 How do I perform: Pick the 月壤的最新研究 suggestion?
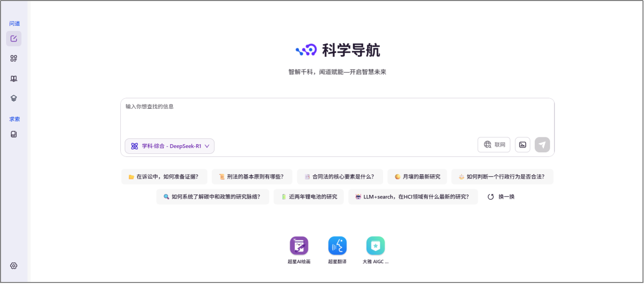[417, 177]
